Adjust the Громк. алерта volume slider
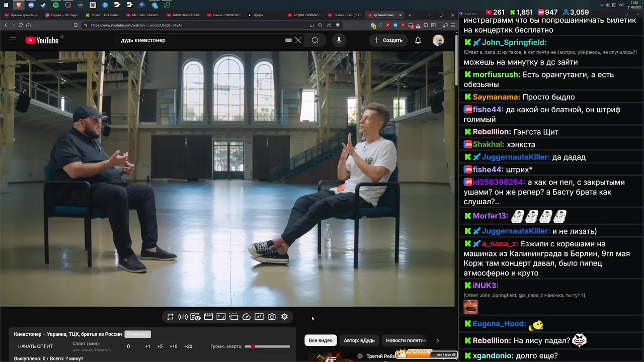The image size is (644, 362). pos(268,346)
